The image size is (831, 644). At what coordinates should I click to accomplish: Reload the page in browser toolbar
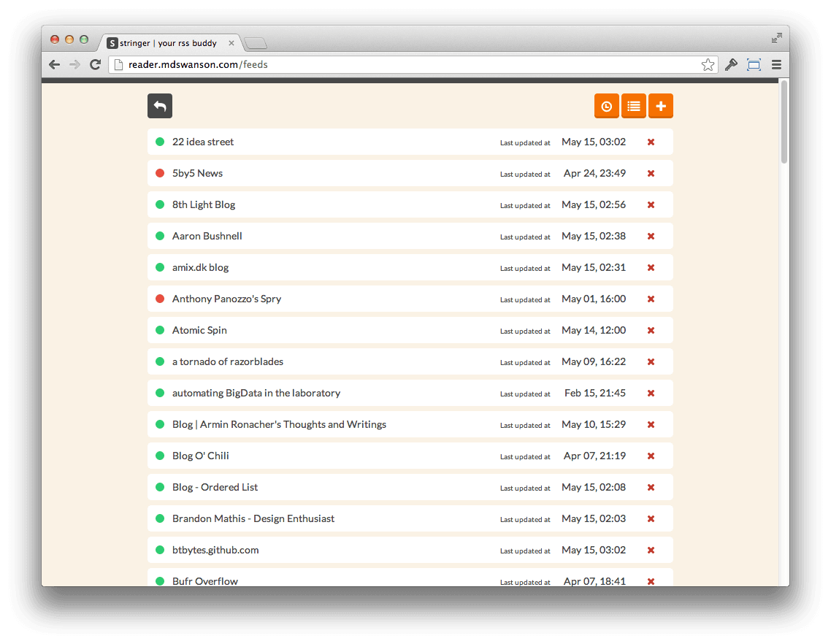[x=95, y=65]
